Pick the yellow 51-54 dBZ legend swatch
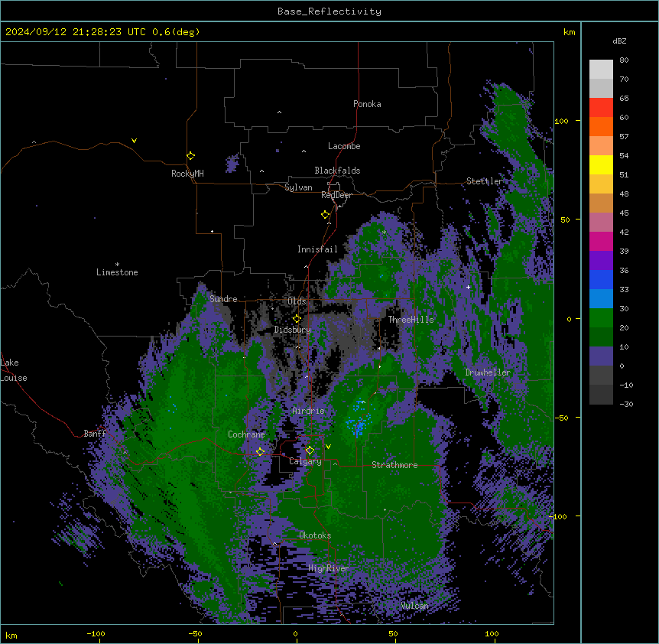The width and height of the screenshot is (659, 644). [x=601, y=164]
